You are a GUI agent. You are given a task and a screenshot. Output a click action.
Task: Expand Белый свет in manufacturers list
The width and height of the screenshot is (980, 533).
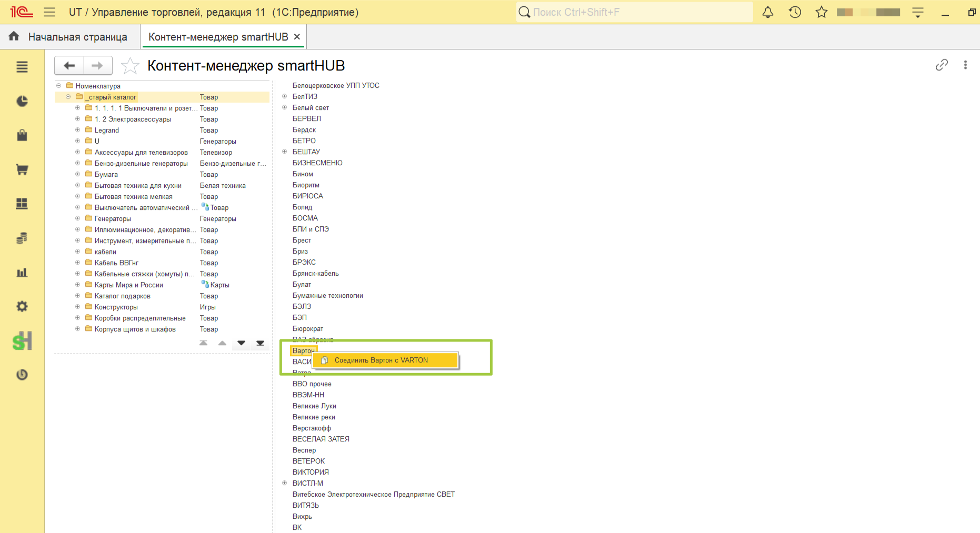click(285, 107)
